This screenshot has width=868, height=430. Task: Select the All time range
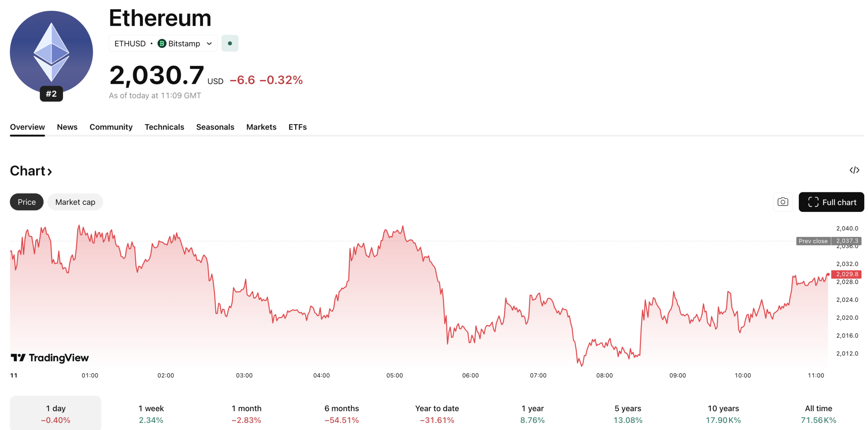tap(818, 414)
